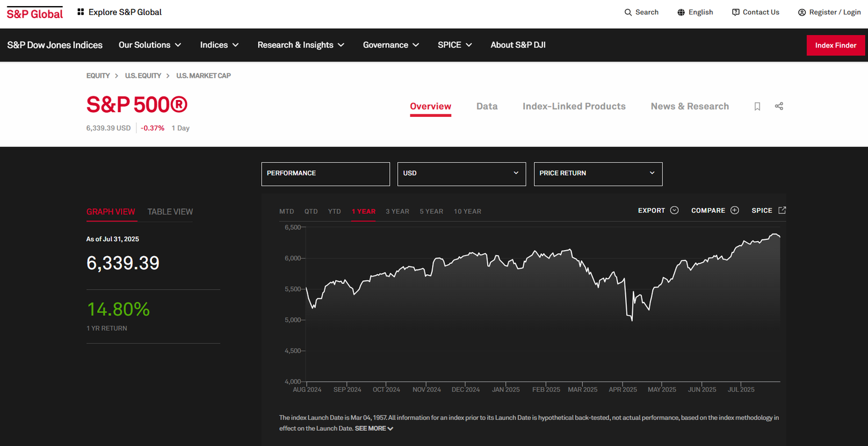Image resolution: width=868 pixels, height=446 pixels.
Task: Select the YTD time range
Action: (x=335, y=211)
